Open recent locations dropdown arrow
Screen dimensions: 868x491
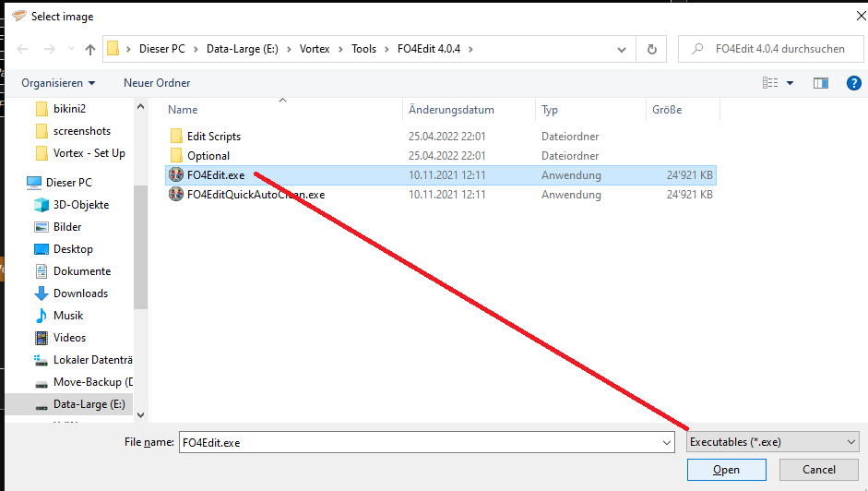click(71, 49)
